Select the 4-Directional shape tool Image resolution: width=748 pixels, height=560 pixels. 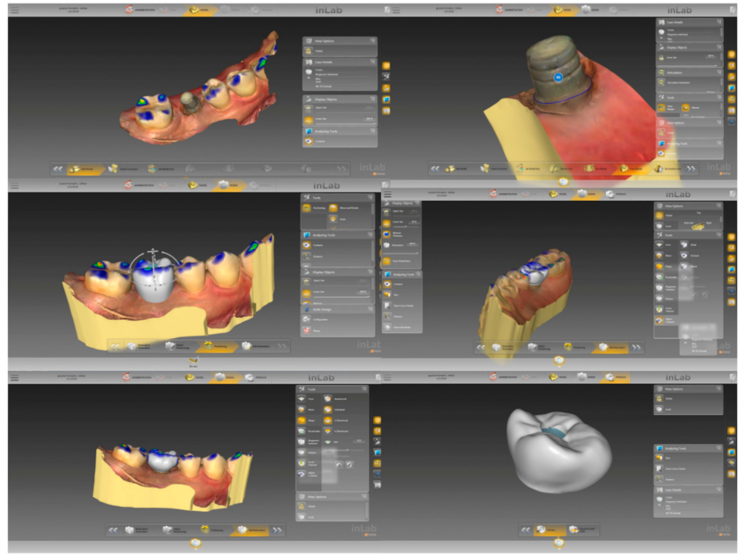click(x=327, y=431)
